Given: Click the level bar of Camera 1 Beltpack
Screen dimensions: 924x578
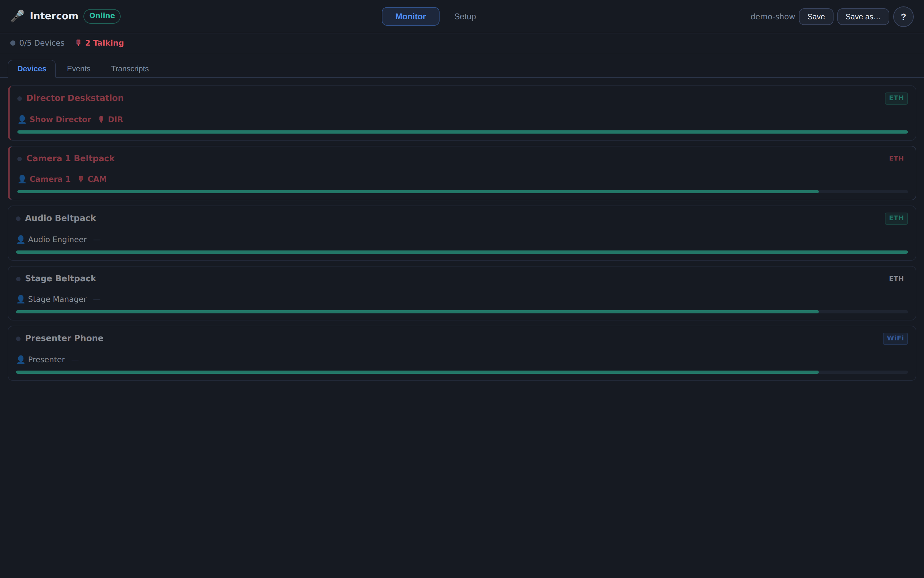Looking at the screenshot, I should tap(462, 191).
